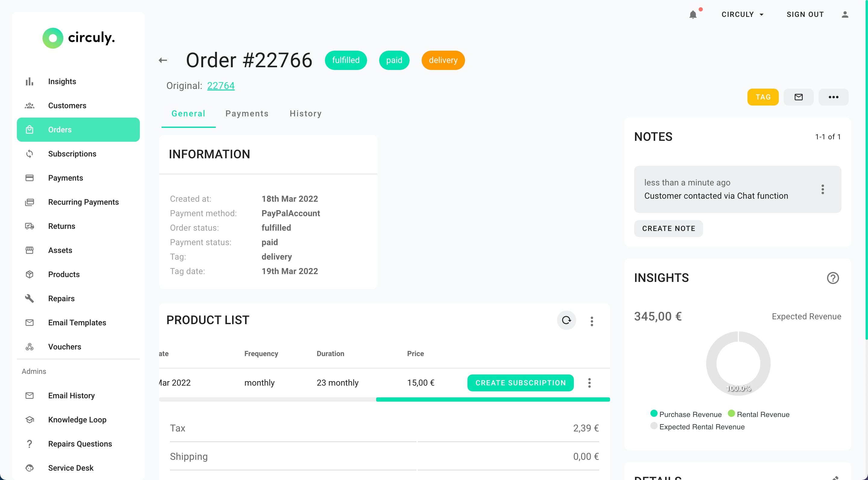Click the Rental Revenue legend dot
Image resolution: width=868 pixels, height=480 pixels.
731,413
